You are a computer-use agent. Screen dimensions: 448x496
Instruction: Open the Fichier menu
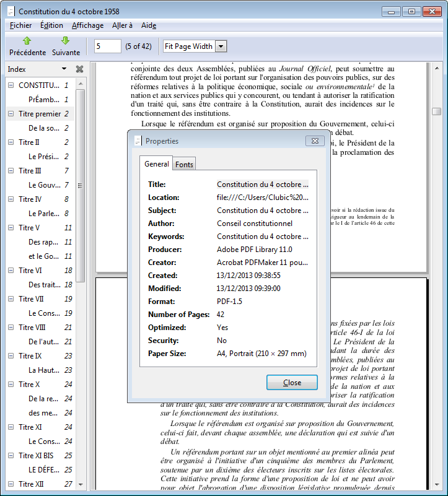[20, 25]
